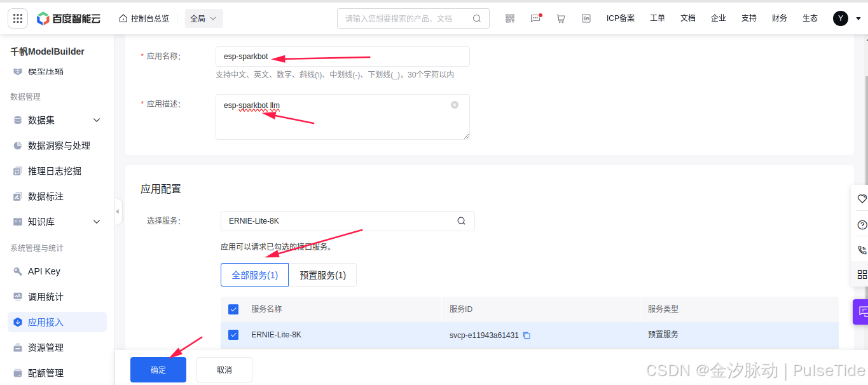This screenshot has height=385, width=868.
Task: Open 财务 menu
Action: [780, 18]
